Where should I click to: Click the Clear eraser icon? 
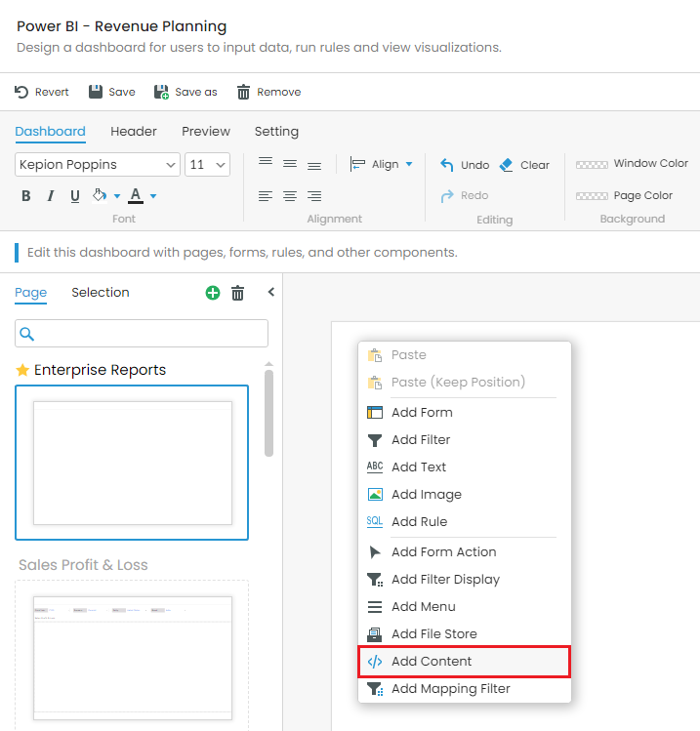pyautogui.click(x=506, y=165)
